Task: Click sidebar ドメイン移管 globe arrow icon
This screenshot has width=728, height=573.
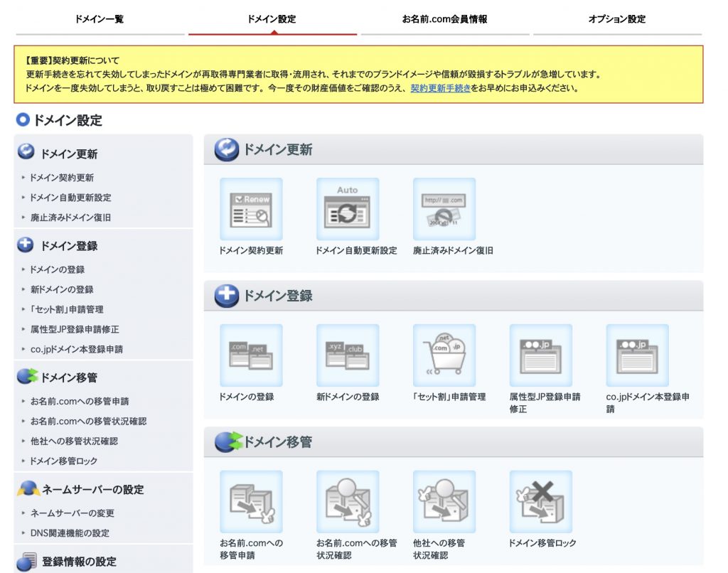Action: click(27, 376)
